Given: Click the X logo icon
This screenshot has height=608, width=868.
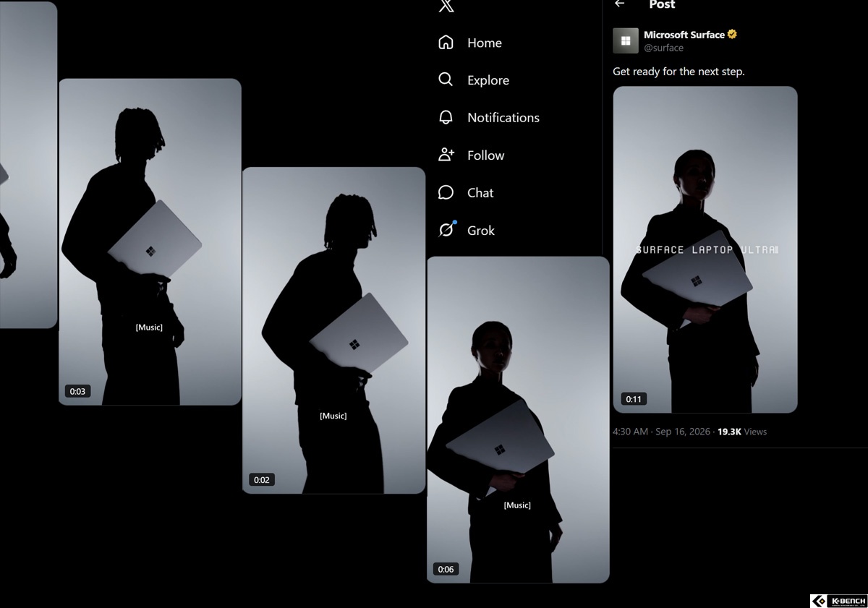Looking at the screenshot, I should point(446,6).
